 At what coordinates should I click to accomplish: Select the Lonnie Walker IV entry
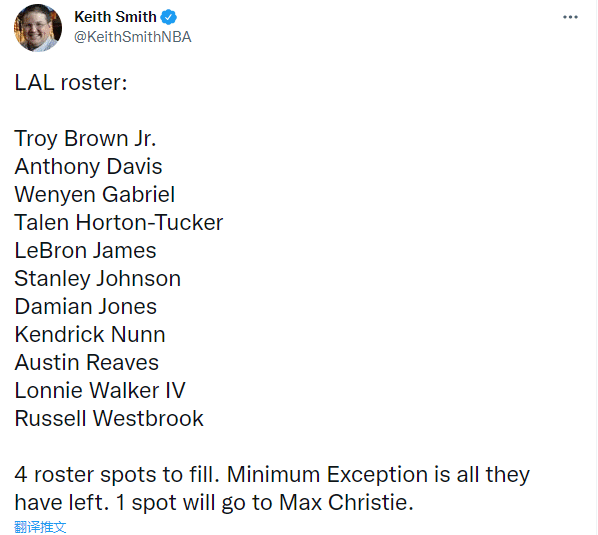[100, 390]
